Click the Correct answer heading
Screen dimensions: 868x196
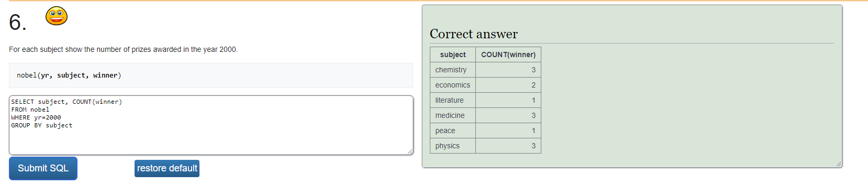(x=474, y=34)
